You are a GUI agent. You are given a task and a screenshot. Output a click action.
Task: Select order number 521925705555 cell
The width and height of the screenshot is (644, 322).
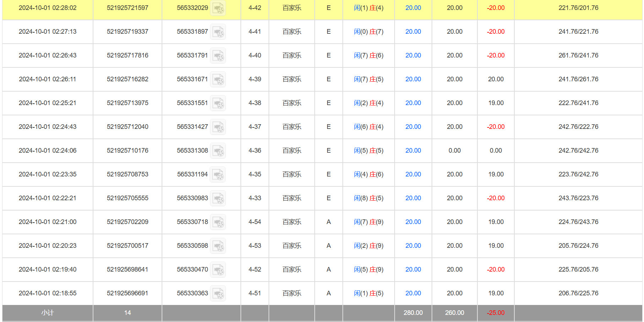128,198
